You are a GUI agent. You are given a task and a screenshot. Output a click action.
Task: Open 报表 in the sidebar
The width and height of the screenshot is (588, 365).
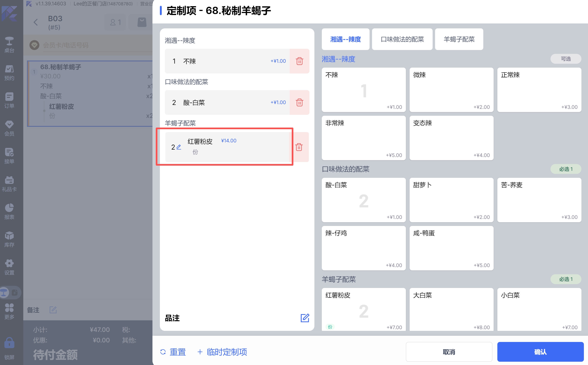(x=9, y=211)
